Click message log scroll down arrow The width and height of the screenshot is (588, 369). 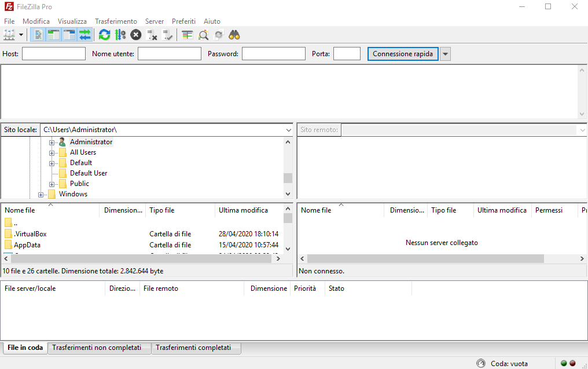tap(582, 114)
